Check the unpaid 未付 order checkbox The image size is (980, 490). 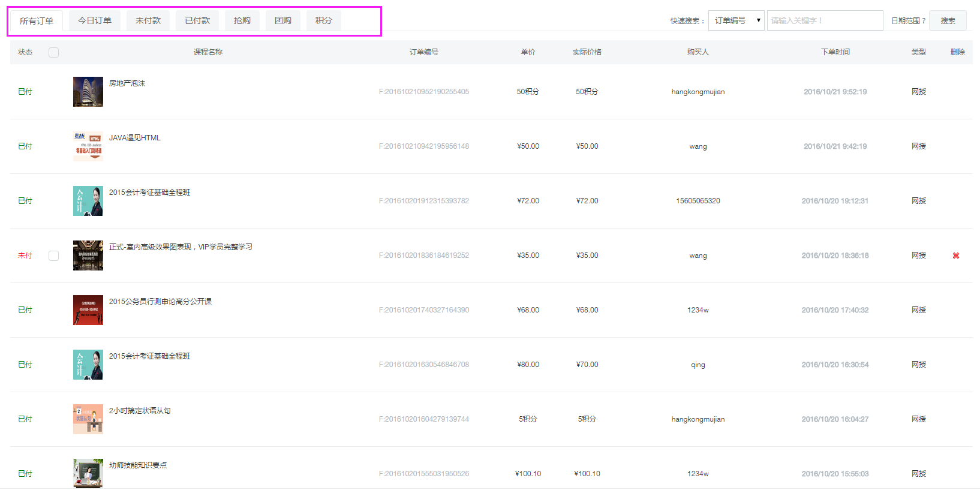tap(53, 255)
